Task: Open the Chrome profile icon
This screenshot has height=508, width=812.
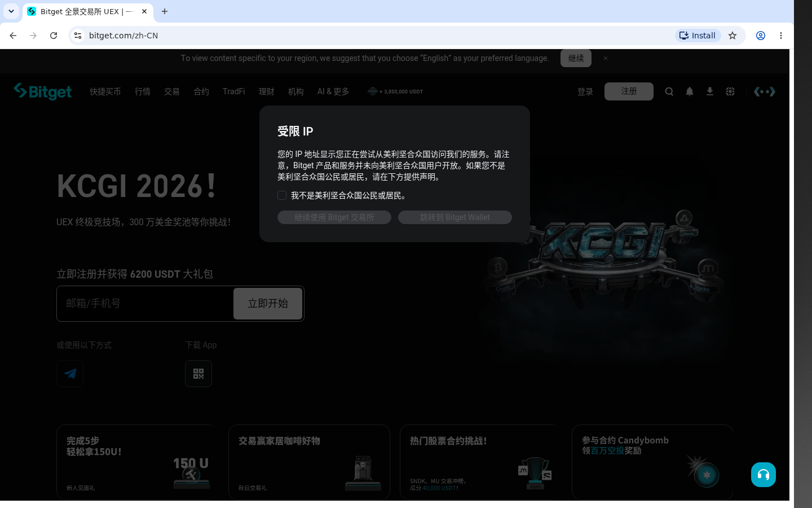Action: (x=761, y=36)
